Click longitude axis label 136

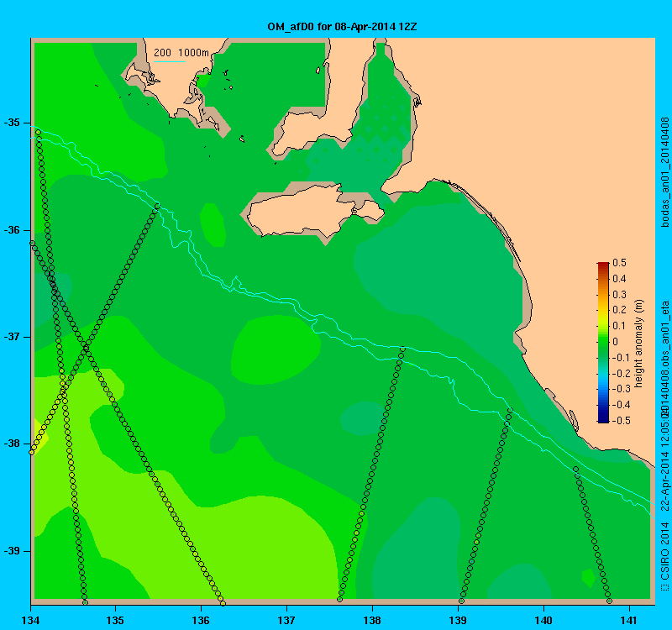[201, 620]
